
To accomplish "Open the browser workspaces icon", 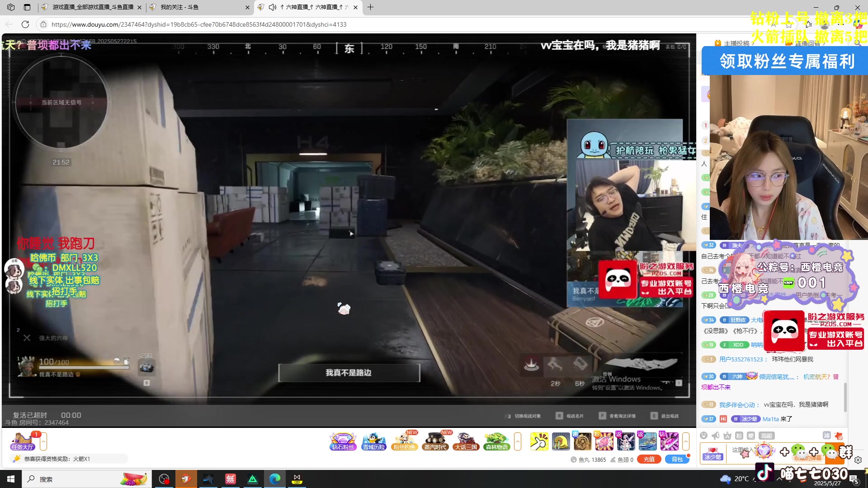I will [x=11, y=7].
